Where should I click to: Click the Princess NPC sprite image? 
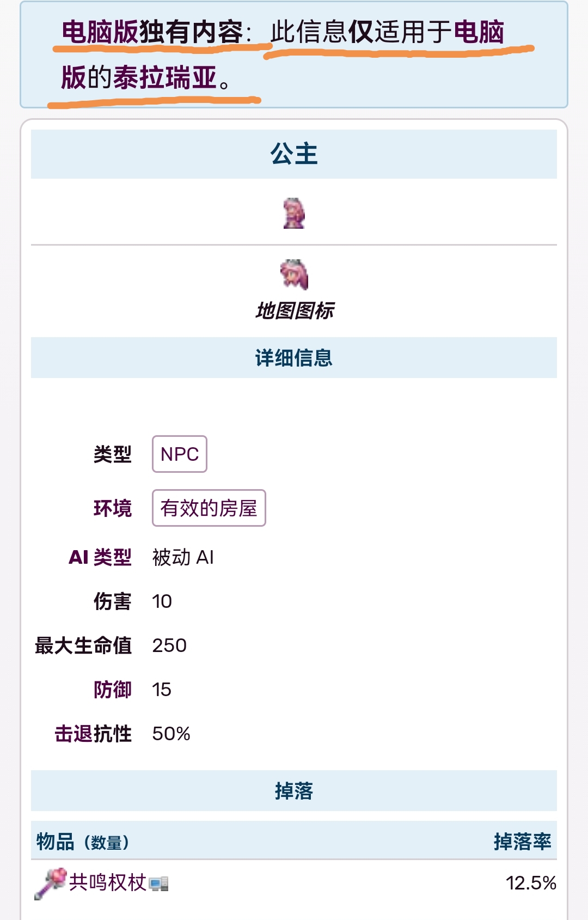click(x=294, y=213)
